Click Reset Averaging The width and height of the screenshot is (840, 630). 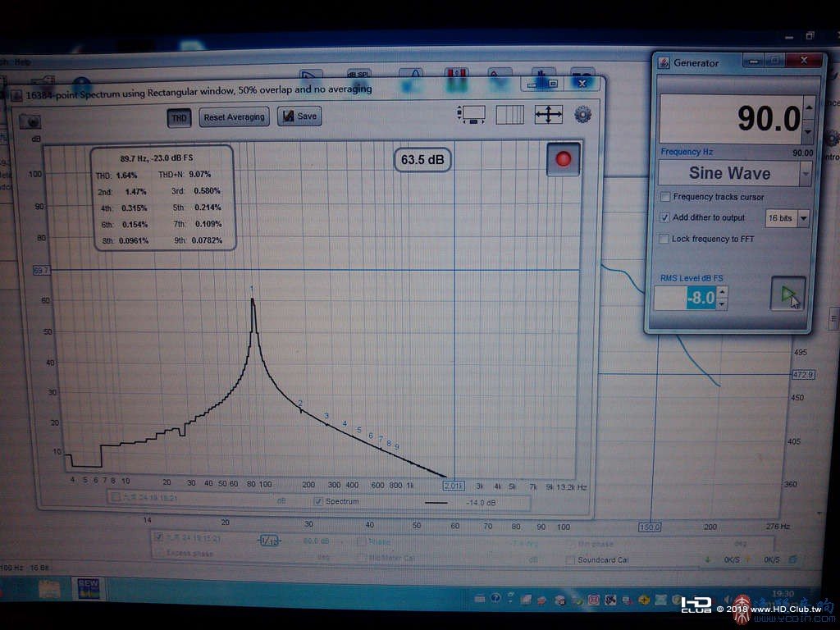234,117
